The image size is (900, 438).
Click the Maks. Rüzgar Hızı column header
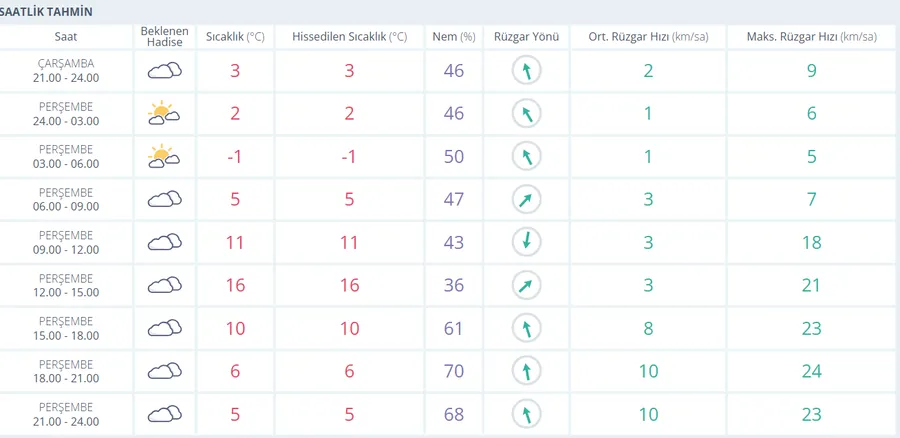click(x=811, y=37)
